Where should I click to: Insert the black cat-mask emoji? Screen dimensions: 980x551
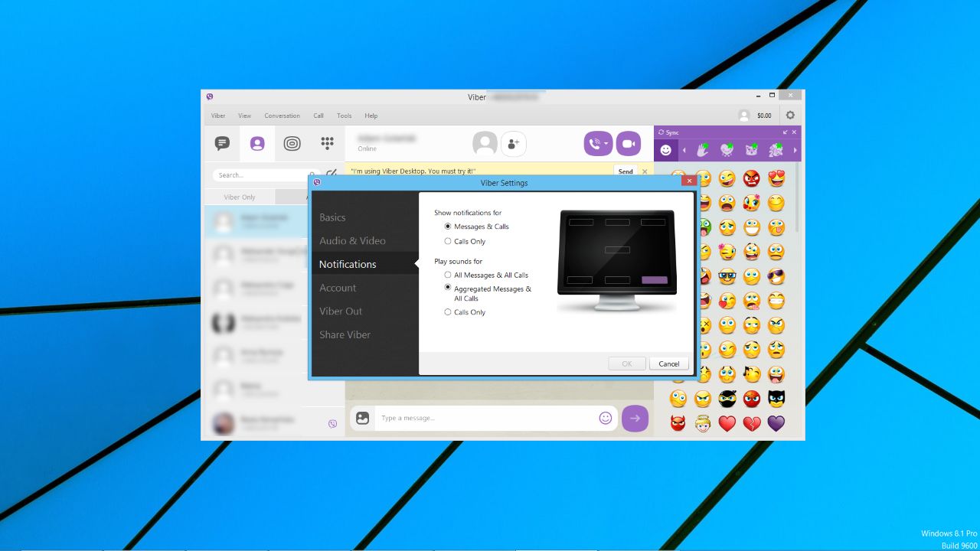click(x=776, y=399)
